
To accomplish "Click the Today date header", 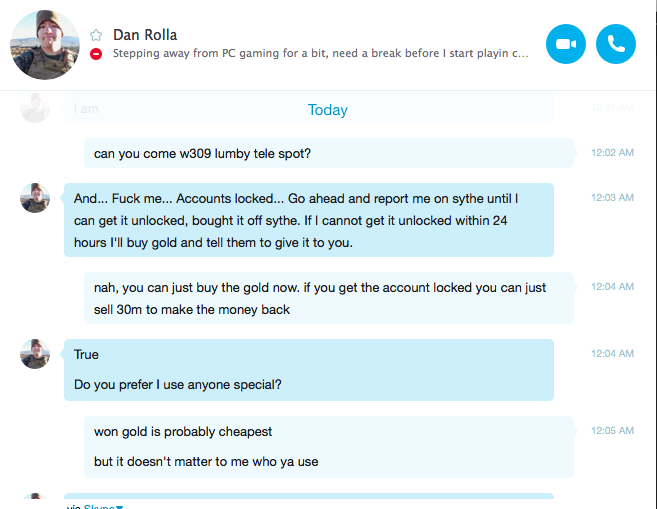I will point(328,110).
